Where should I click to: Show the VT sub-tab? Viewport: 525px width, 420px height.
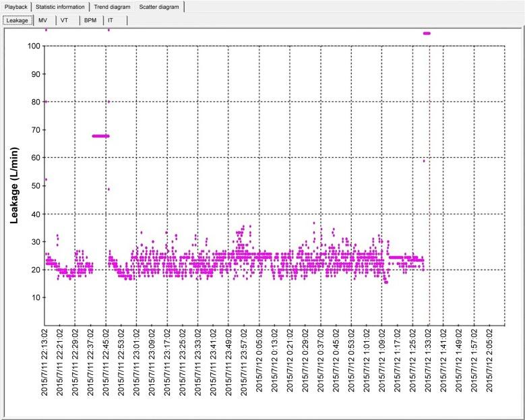[64, 20]
